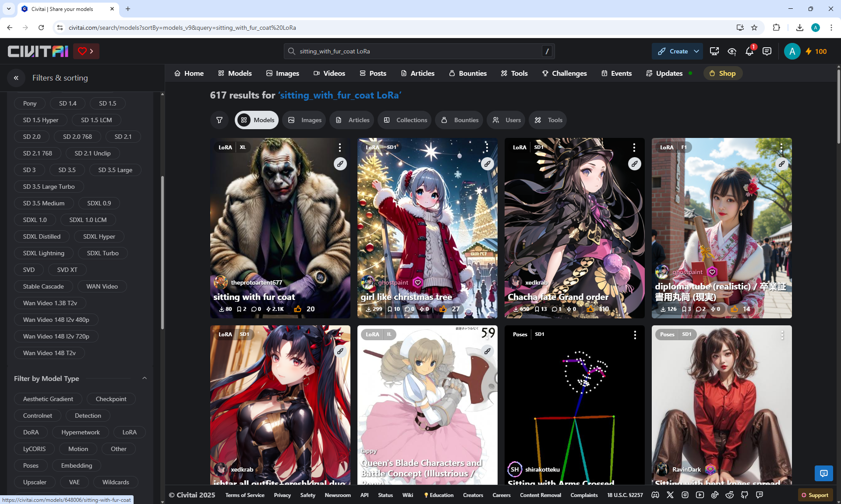Click the Shop button in navigation
The height and width of the screenshot is (504, 841).
pyautogui.click(x=722, y=73)
